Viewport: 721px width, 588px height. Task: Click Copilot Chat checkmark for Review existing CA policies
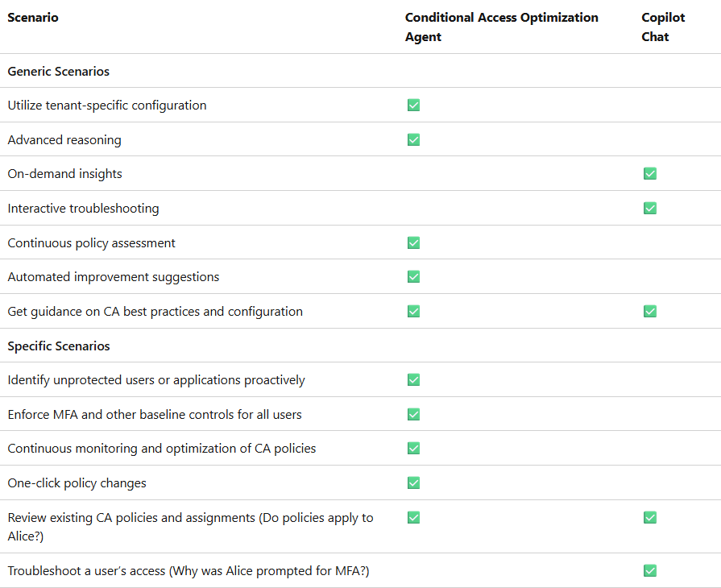(x=650, y=518)
